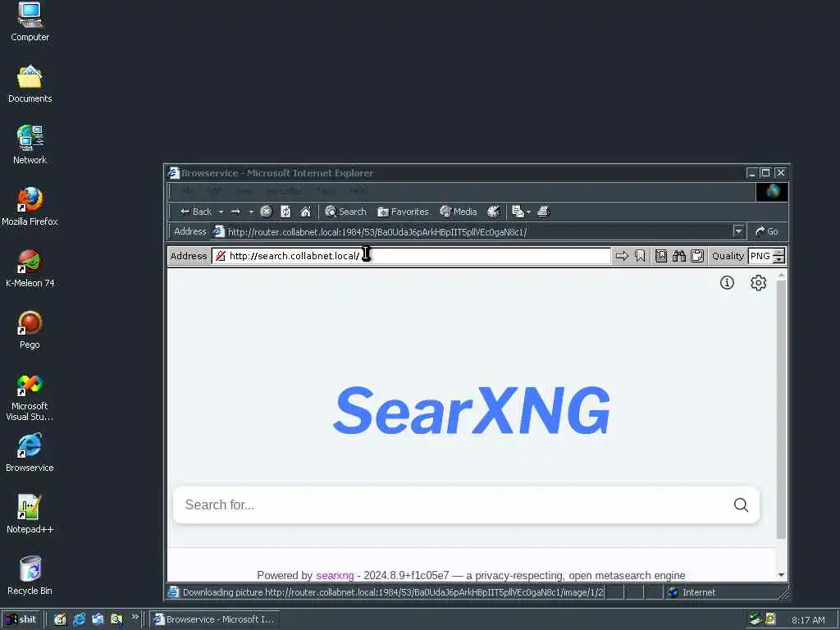Open the Media toolbar button
The height and width of the screenshot is (630, 840).
458,212
